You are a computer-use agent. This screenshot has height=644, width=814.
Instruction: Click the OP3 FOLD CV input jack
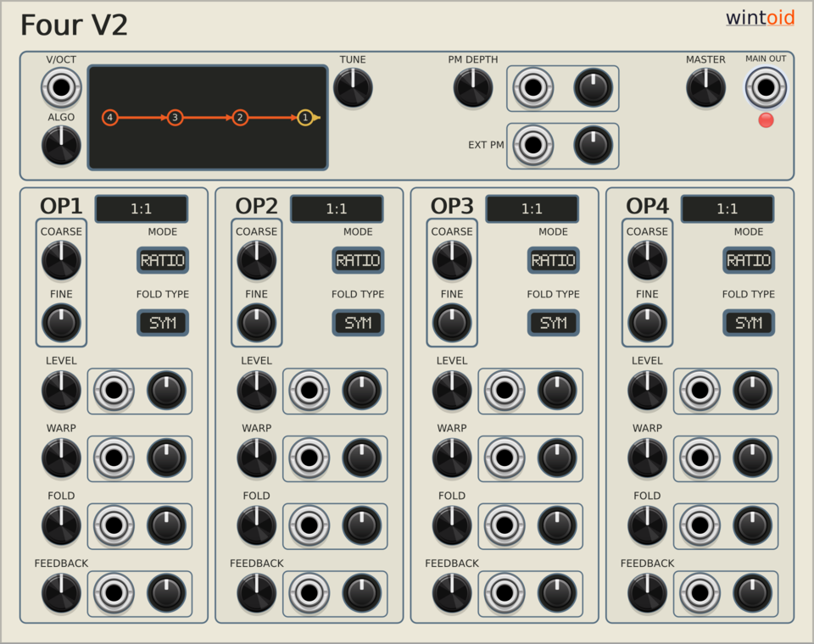click(x=504, y=525)
